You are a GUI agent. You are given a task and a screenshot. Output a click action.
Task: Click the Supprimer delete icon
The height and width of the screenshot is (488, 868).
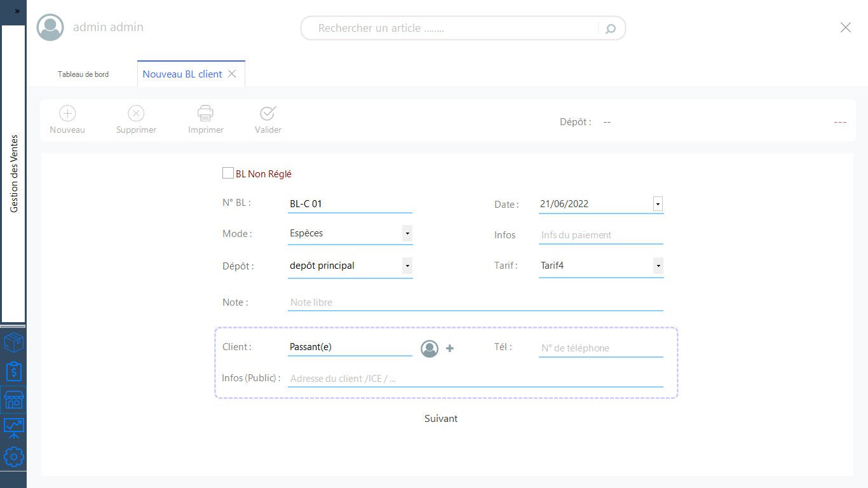136,114
